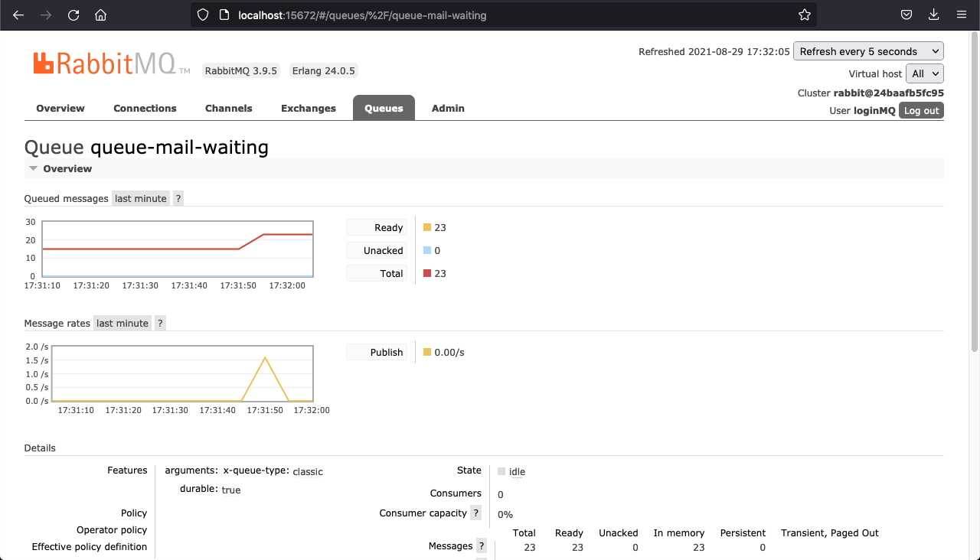
Task: Open the downloads arrow icon
Action: [933, 15]
